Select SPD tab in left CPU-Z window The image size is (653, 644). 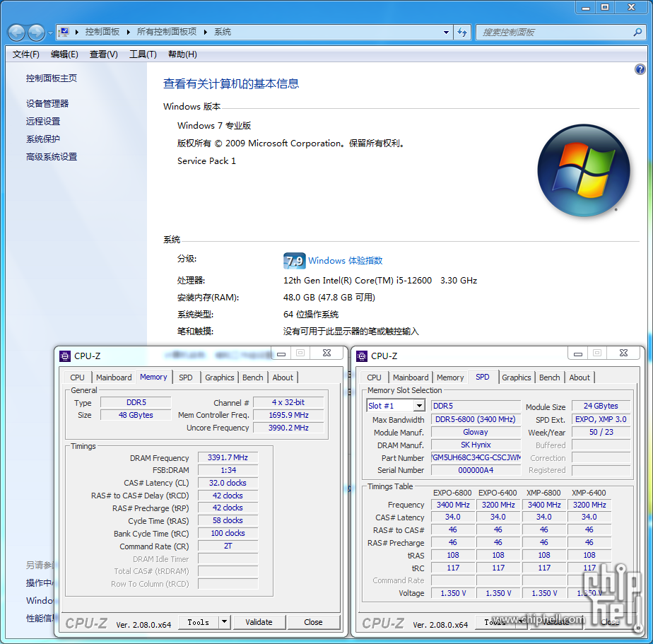click(186, 377)
